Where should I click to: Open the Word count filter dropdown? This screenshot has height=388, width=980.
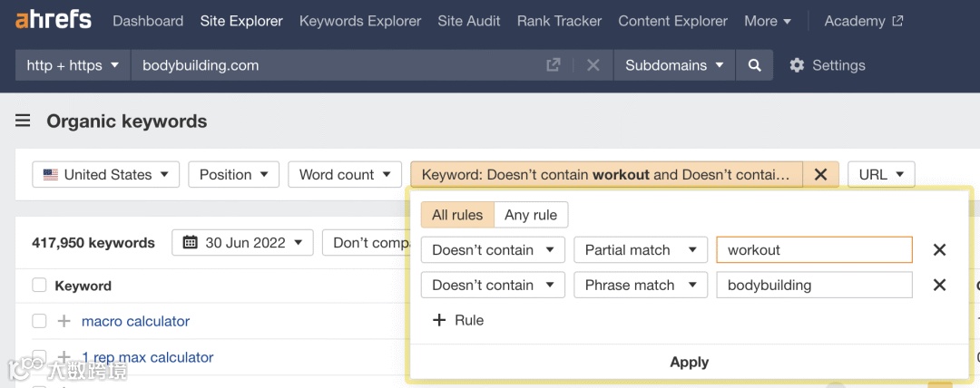[345, 174]
